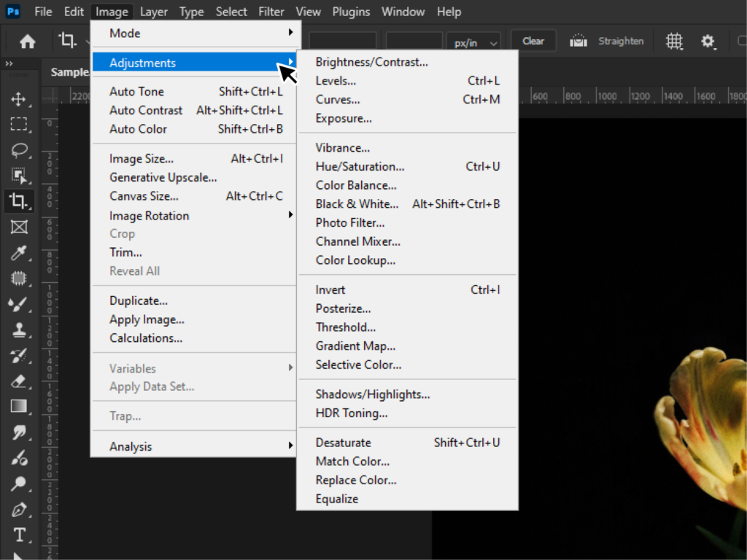
Task: Click the Clear button
Action: coord(533,41)
